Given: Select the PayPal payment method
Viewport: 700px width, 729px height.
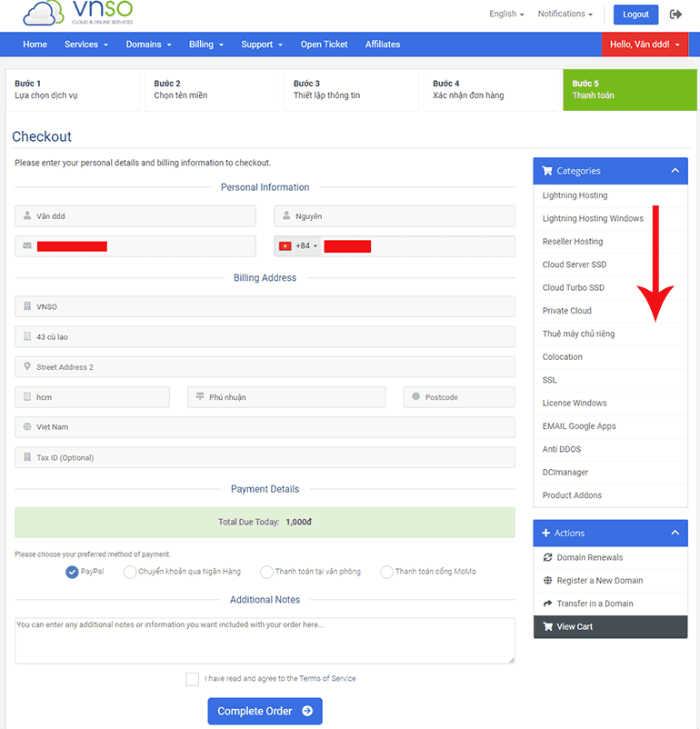Looking at the screenshot, I should [72, 572].
